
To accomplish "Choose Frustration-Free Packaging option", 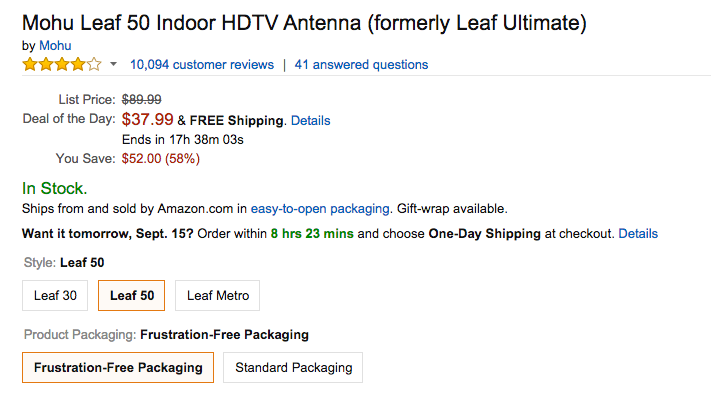I will (x=118, y=368).
